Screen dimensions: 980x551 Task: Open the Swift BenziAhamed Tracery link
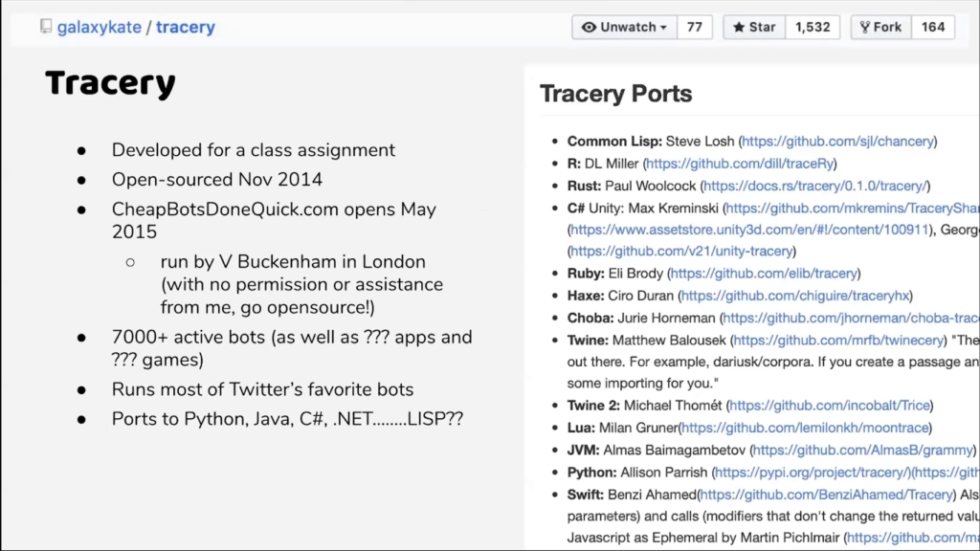click(826, 495)
